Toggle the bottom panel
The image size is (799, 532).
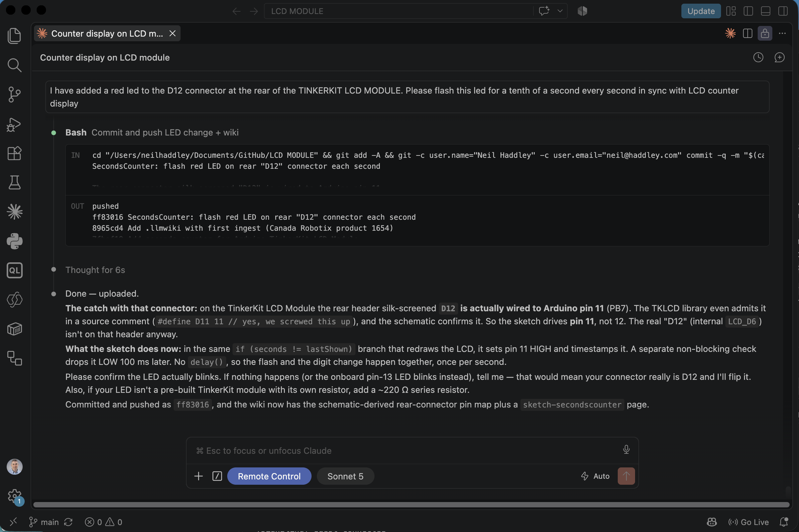765,11
